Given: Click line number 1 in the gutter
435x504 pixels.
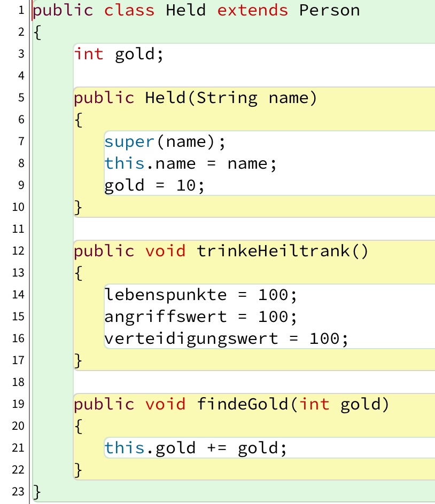Looking at the screenshot, I should coord(21,10).
